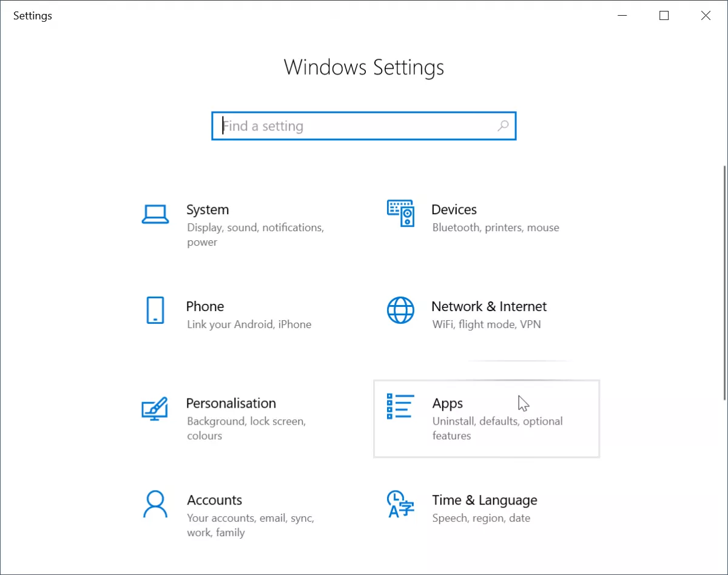This screenshot has height=575, width=728.
Task: Click the Devices keyboard and speaker icon
Action: (400, 213)
